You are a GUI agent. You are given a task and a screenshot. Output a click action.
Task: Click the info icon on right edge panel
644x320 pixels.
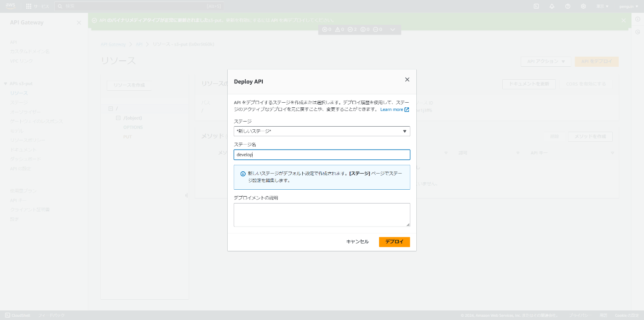coord(638,19)
